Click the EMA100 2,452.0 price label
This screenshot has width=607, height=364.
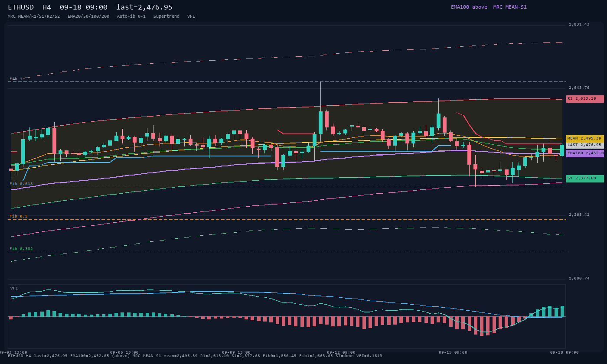(x=585, y=153)
